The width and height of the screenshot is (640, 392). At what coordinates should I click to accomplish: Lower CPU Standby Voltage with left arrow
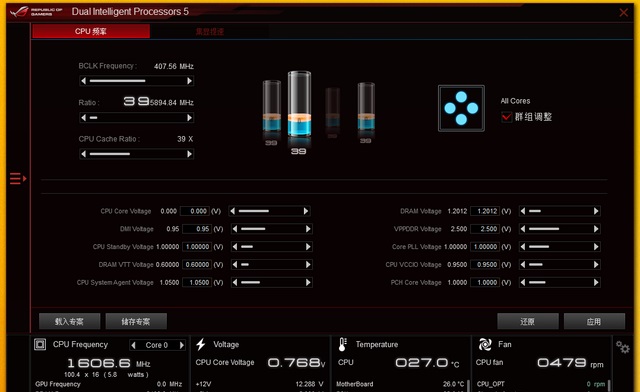click(235, 247)
